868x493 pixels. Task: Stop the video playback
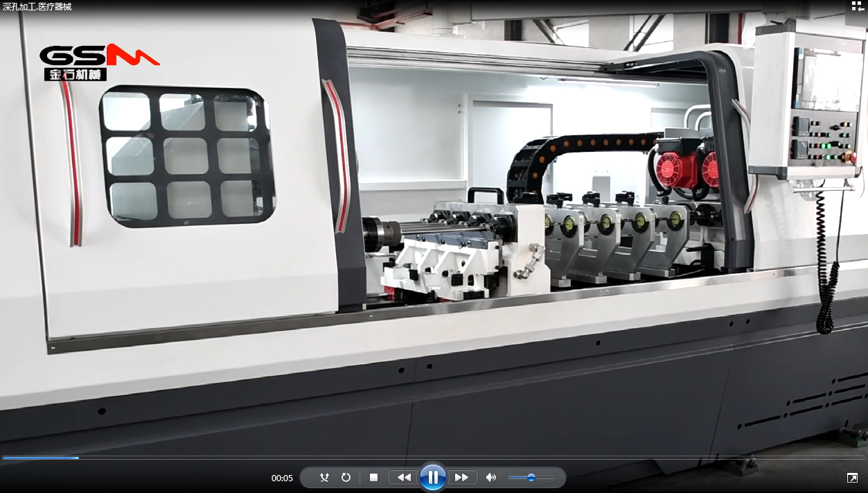pos(373,478)
